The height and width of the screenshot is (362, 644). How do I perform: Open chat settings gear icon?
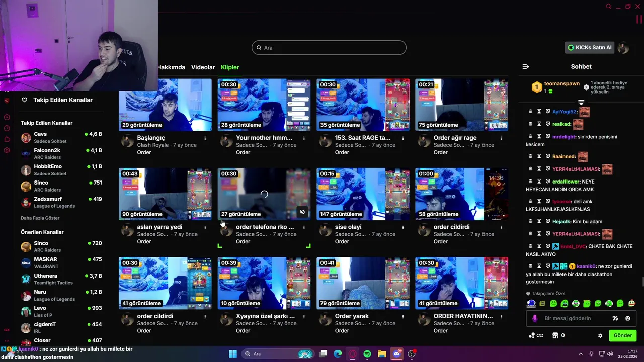(x=600, y=336)
